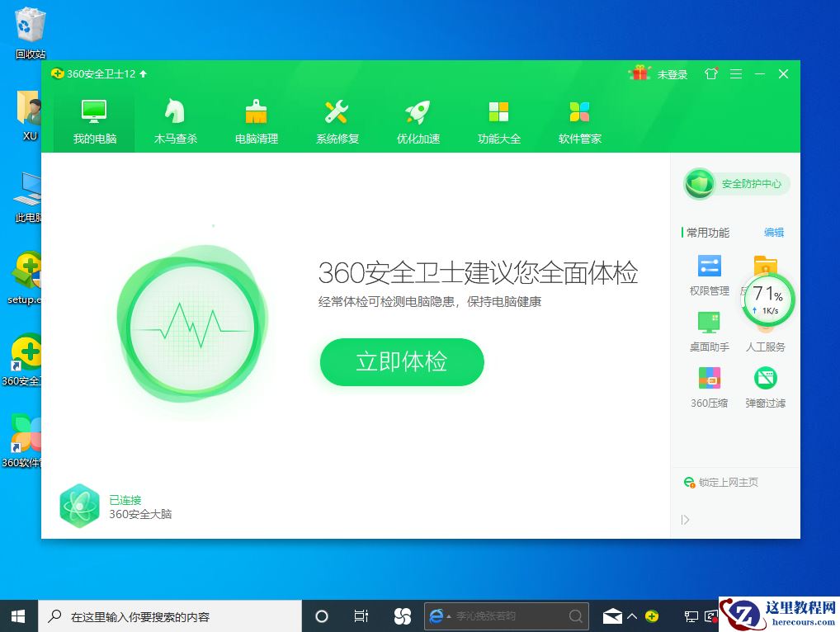Click the 360安全大脑 atom icon
This screenshot has width=840, height=632.
click(79, 506)
